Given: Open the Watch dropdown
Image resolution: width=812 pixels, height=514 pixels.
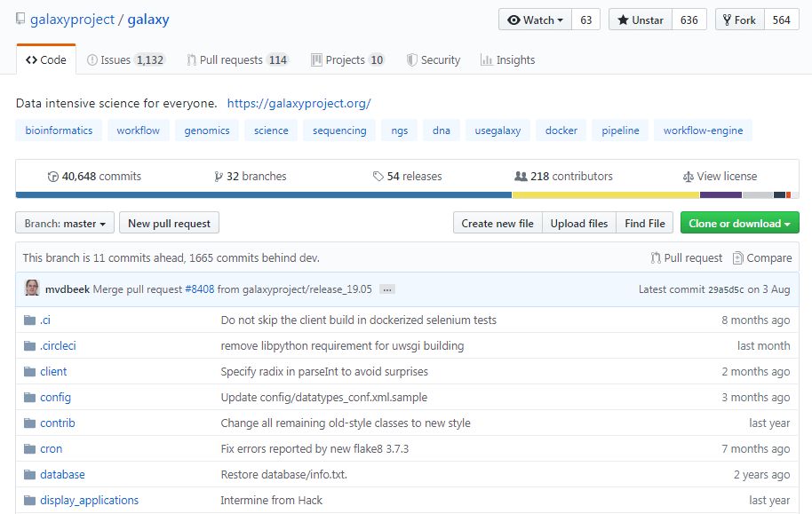Looking at the screenshot, I should tap(535, 20).
